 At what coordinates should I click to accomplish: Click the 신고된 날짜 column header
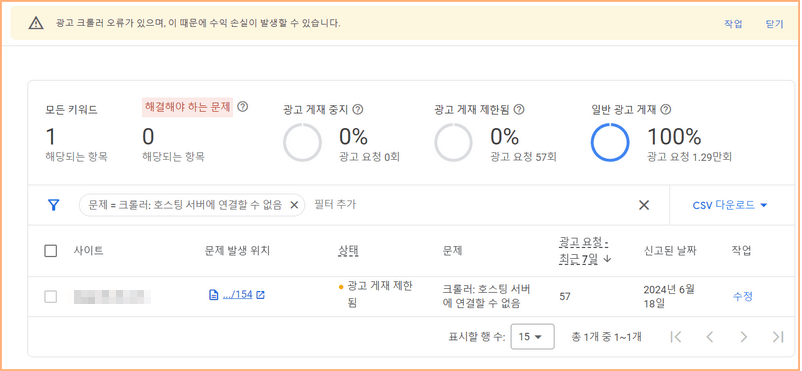point(670,251)
